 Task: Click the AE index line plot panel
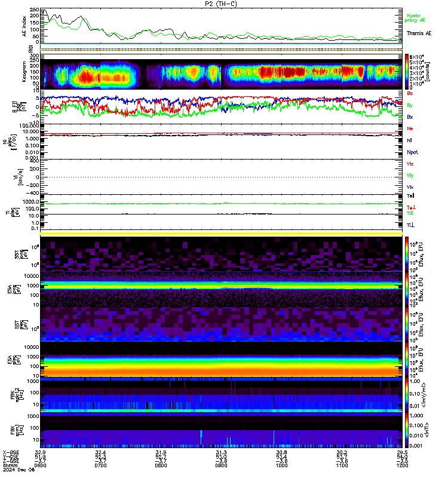click(x=221, y=26)
